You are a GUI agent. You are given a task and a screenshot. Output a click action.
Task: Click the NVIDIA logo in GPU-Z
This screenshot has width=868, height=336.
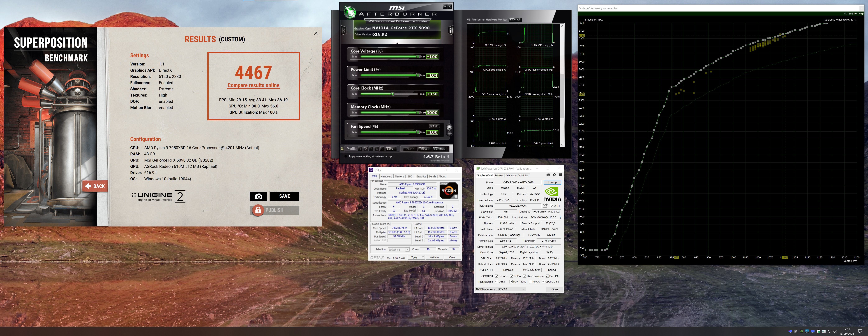552,194
